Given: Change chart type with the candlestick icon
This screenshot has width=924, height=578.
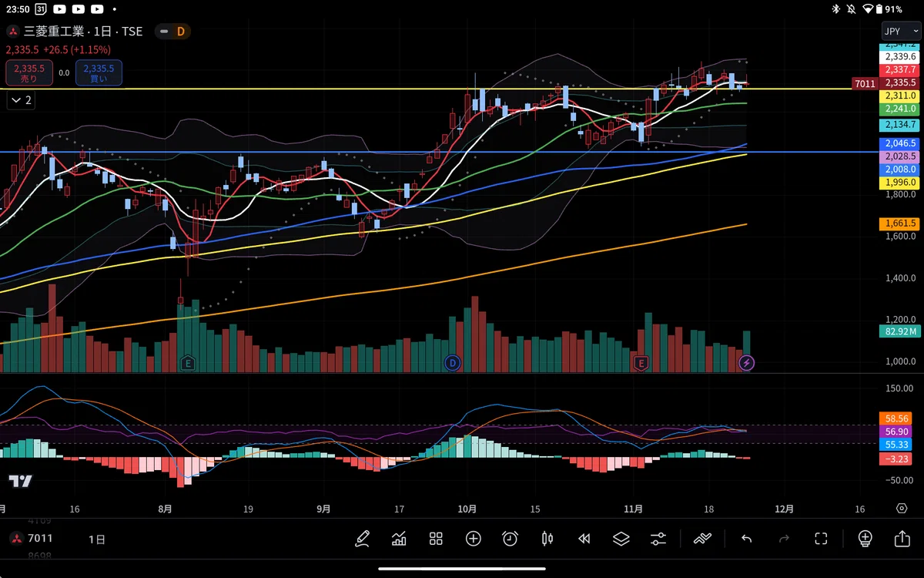Looking at the screenshot, I should click(x=547, y=539).
